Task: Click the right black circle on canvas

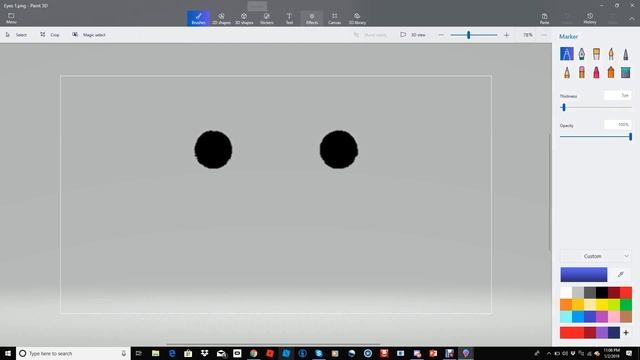Action: pyautogui.click(x=339, y=149)
